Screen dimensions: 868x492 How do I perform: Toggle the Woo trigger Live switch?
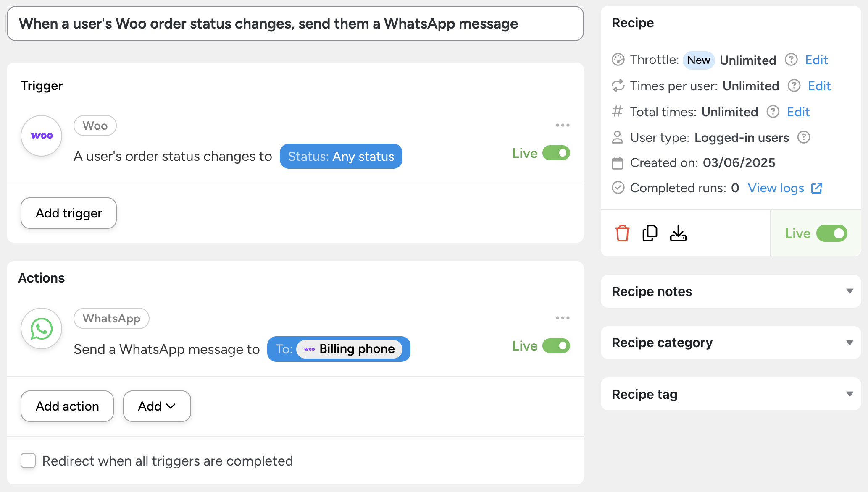pos(556,153)
